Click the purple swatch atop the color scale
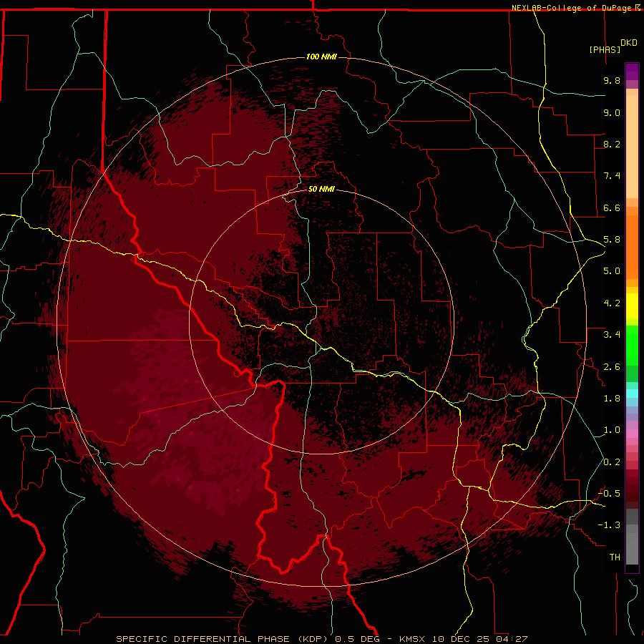The image size is (644, 644). point(632,72)
